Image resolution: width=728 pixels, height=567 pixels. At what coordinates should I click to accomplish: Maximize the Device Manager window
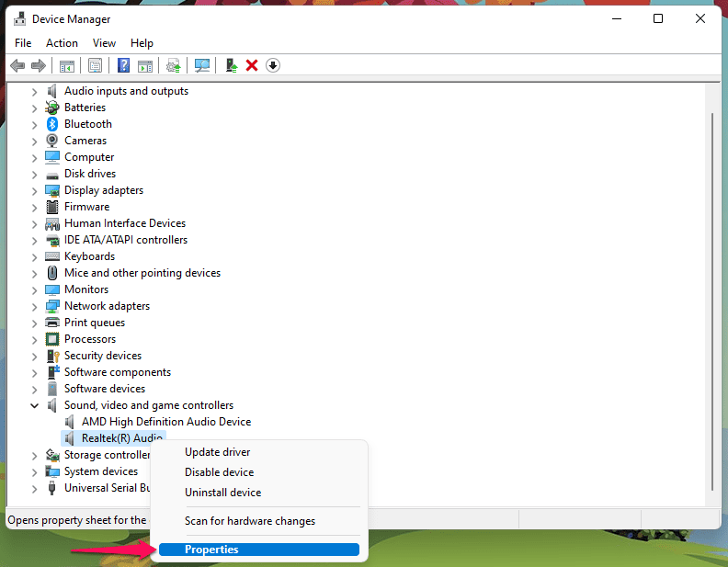(x=658, y=18)
